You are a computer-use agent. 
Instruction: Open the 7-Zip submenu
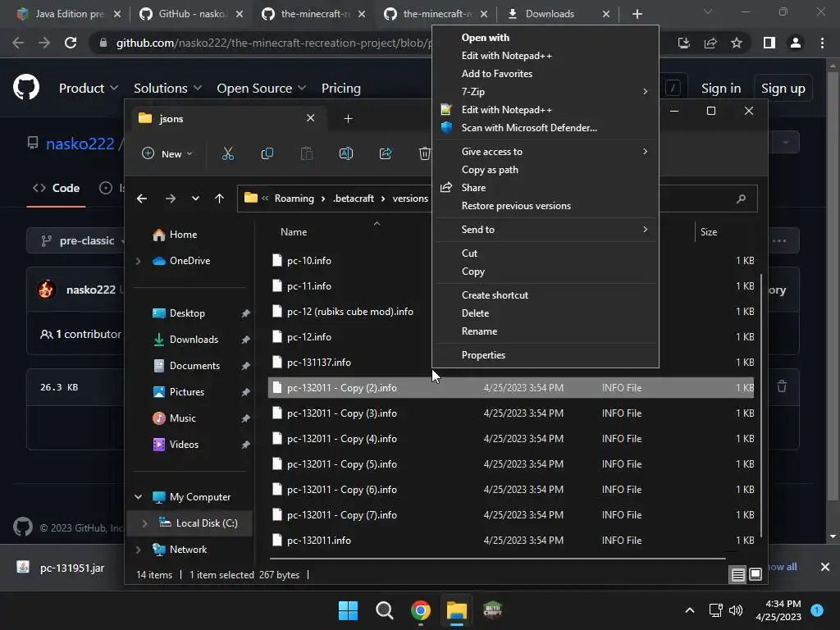545,92
